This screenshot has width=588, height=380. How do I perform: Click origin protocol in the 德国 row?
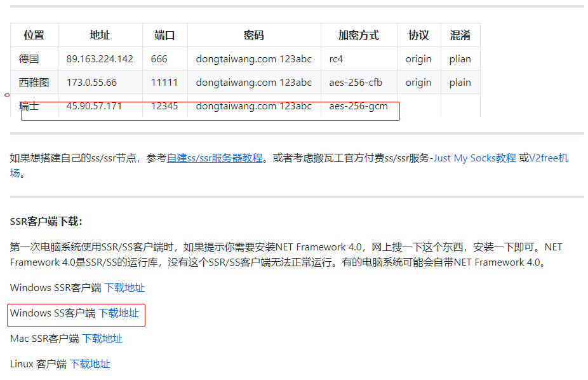[x=418, y=59]
